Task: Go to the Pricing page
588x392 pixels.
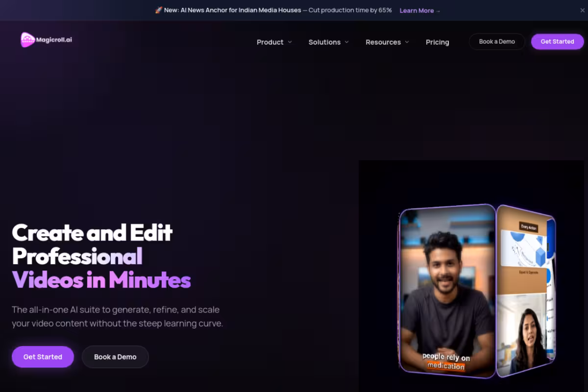Action: 437,42
